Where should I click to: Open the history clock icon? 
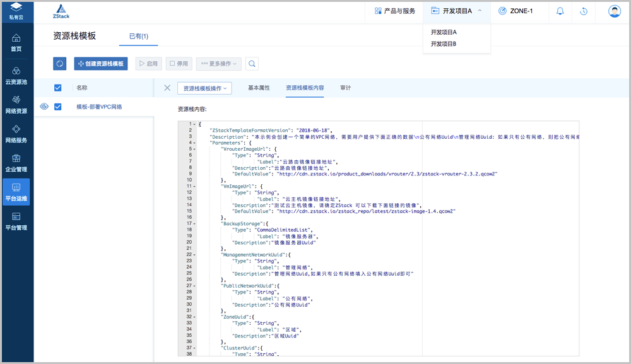[x=584, y=11]
